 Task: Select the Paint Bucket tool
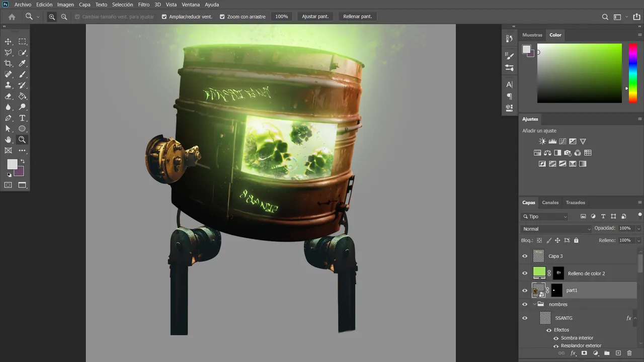[22, 96]
